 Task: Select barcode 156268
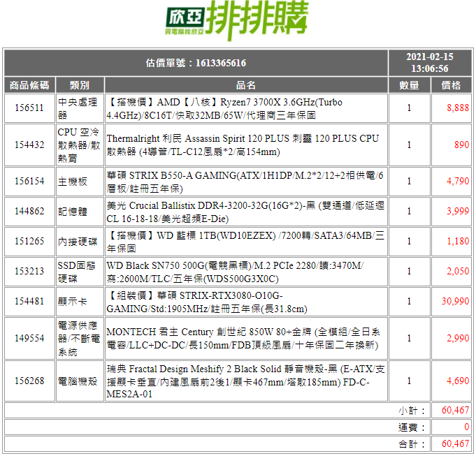tap(29, 381)
